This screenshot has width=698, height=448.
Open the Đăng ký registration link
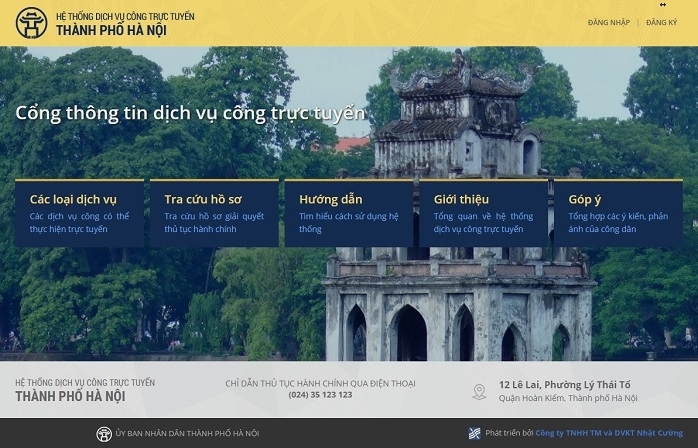point(661,22)
